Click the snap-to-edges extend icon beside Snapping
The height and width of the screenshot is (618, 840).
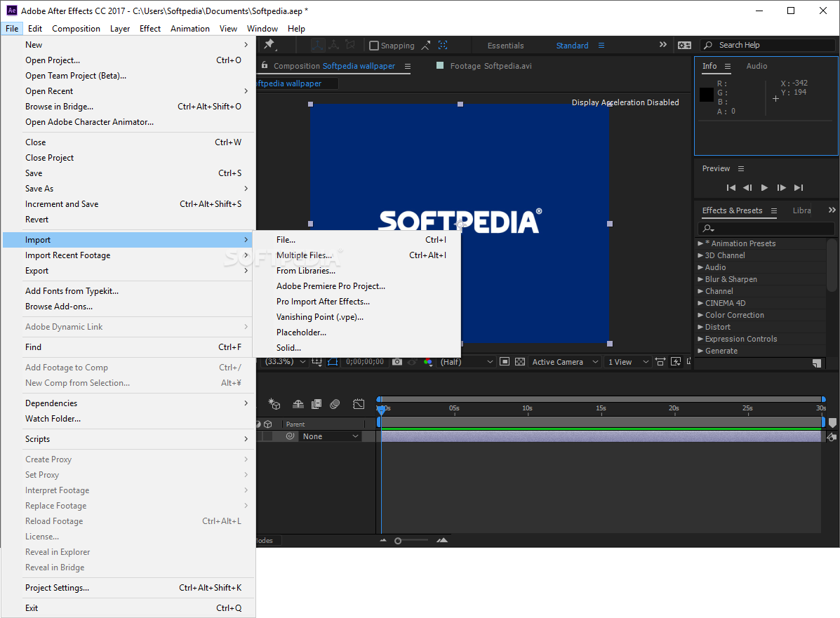point(426,46)
